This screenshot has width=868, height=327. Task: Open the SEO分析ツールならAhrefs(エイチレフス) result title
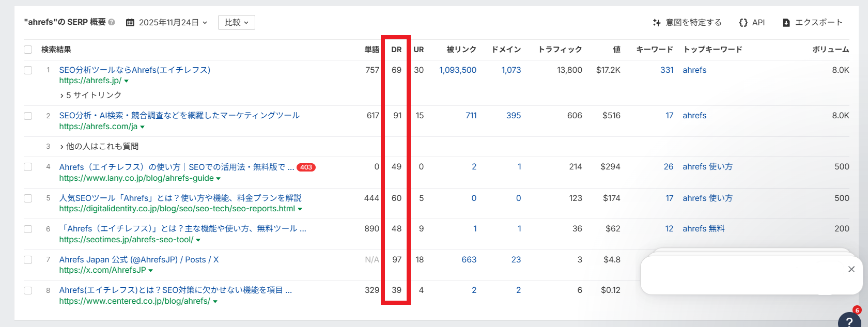[135, 70]
